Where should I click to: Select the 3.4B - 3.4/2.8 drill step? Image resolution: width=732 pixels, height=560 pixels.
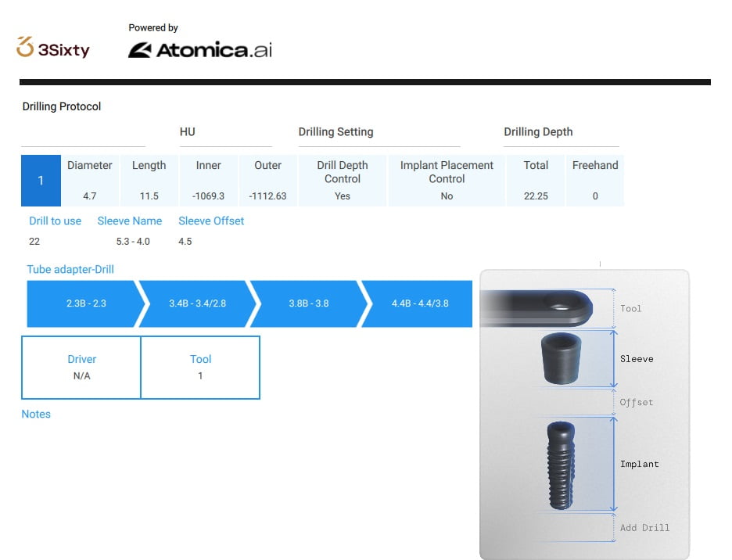pyautogui.click(x=197, y=303)
